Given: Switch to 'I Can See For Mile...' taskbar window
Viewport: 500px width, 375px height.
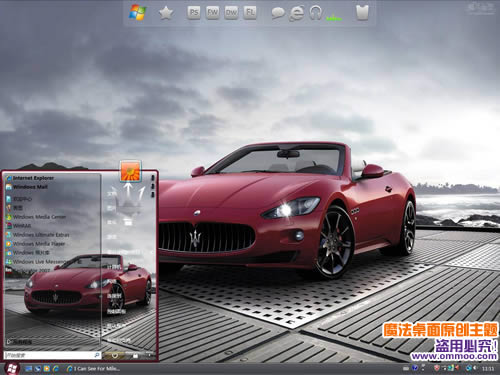Looking at the screenshot, I should pos(93,369).
